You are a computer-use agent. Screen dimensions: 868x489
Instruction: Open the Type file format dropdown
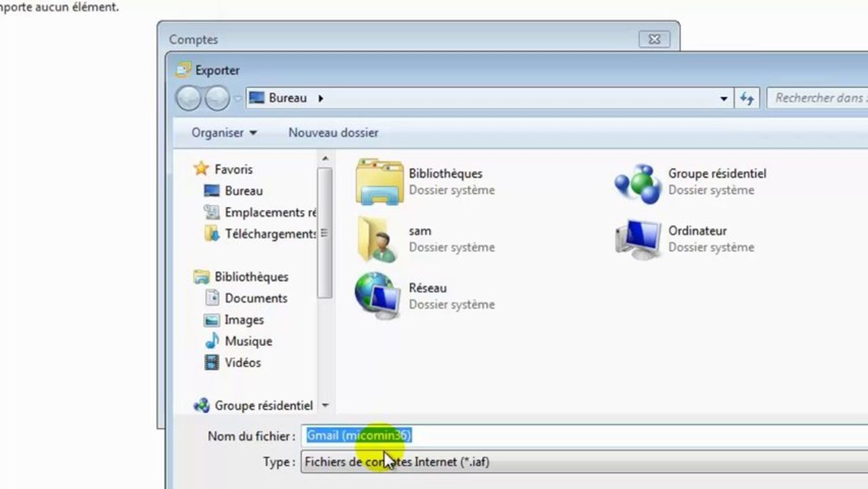click(x=584, y=463)
